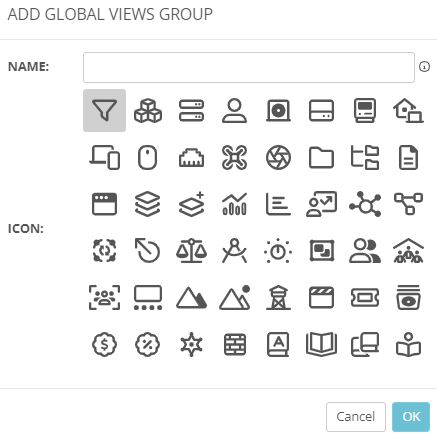This screenshot has width=437, height=437.
Task: Choose the computer mouse icon
Action: 148,157
